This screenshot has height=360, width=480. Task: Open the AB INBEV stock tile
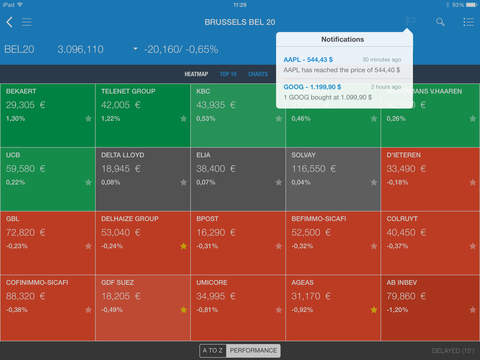[x=430, y=308]
